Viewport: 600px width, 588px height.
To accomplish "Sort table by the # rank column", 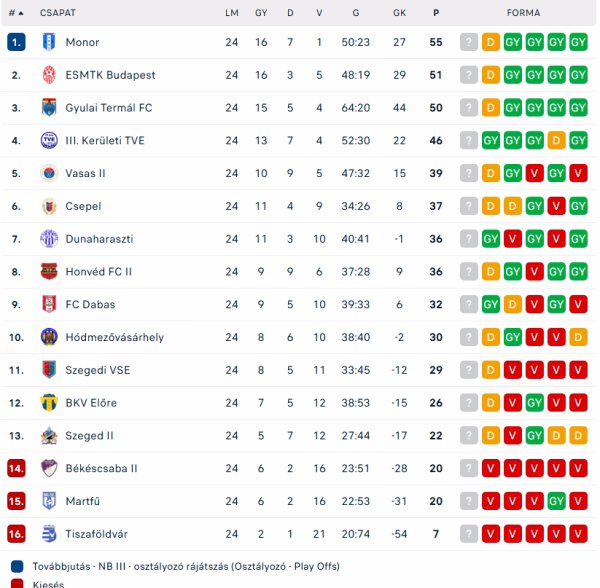I will point(16,13).
